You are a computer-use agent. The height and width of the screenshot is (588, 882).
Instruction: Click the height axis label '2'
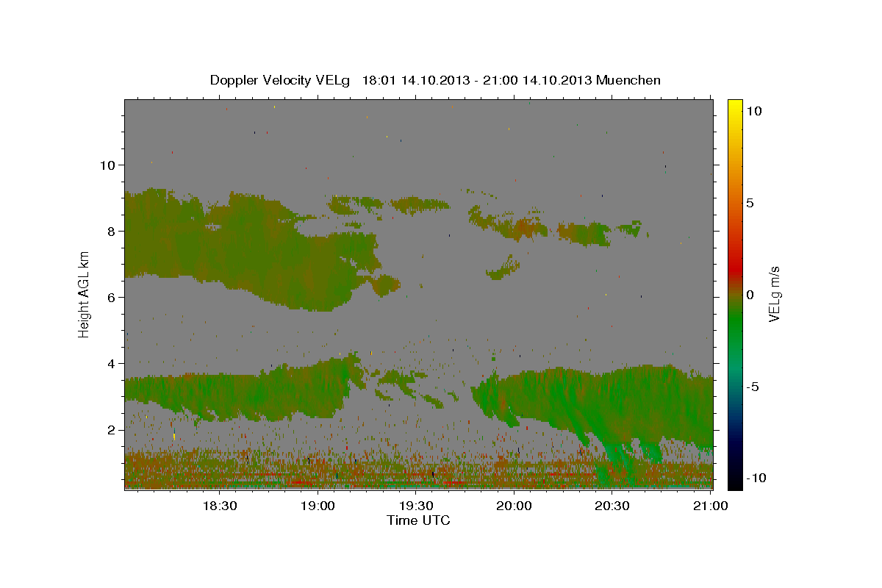coord(111,429)
